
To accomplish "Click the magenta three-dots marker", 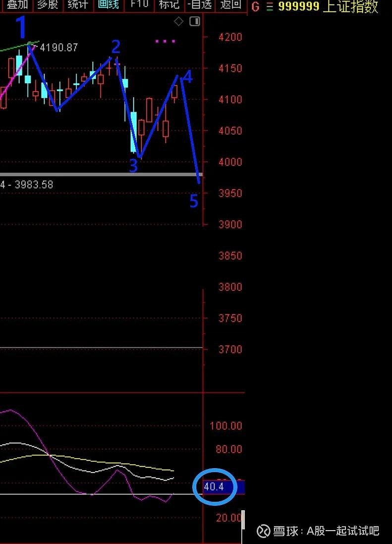I will coord(166,41).
